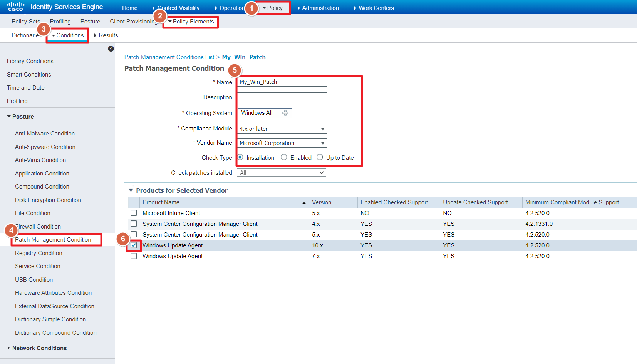Open the Home tab
This screenshot has width=637, height=364.
[x=130, y=8]
